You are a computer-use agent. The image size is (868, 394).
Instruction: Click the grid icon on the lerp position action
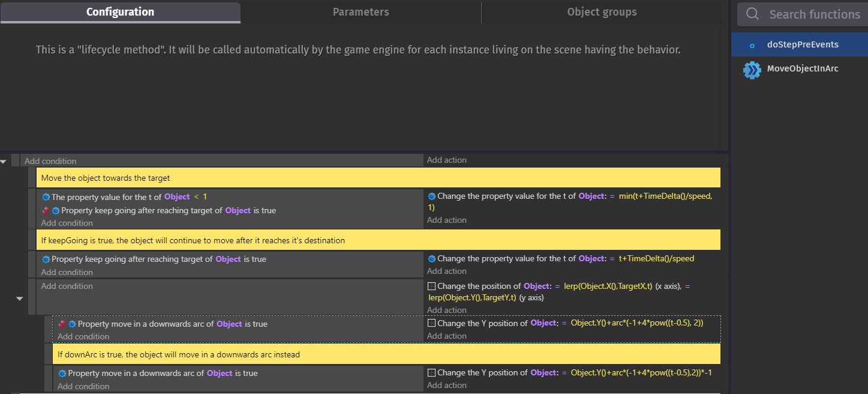pos(431,286)
